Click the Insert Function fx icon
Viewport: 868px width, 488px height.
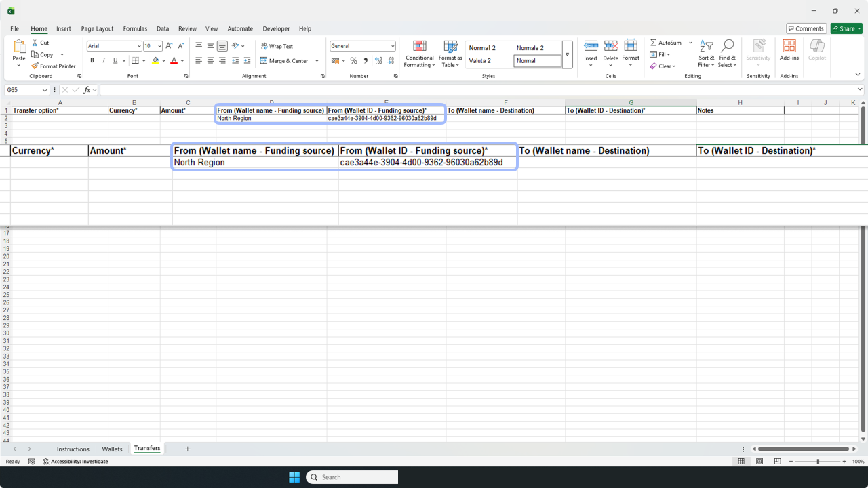[x=87, y=90]
